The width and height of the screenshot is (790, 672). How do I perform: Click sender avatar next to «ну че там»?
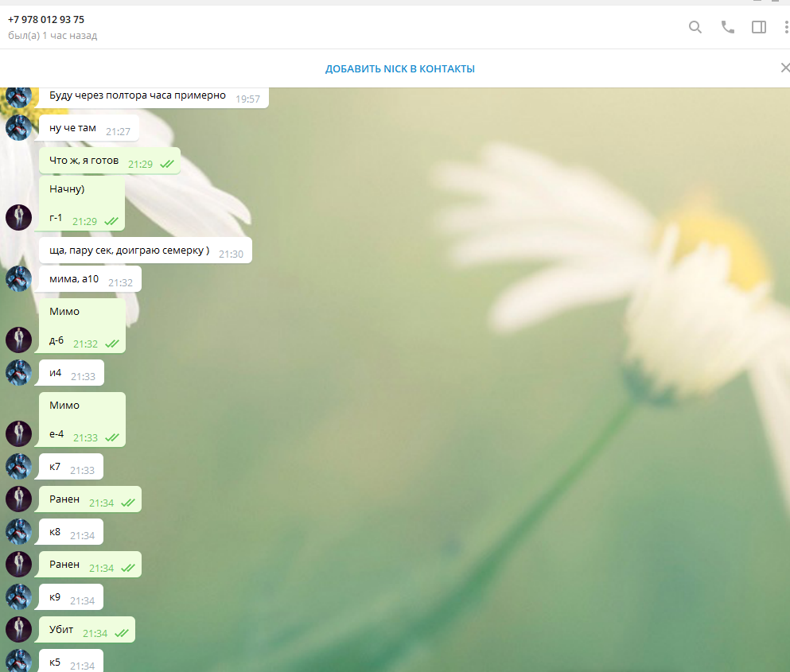(x=18, y=127)
